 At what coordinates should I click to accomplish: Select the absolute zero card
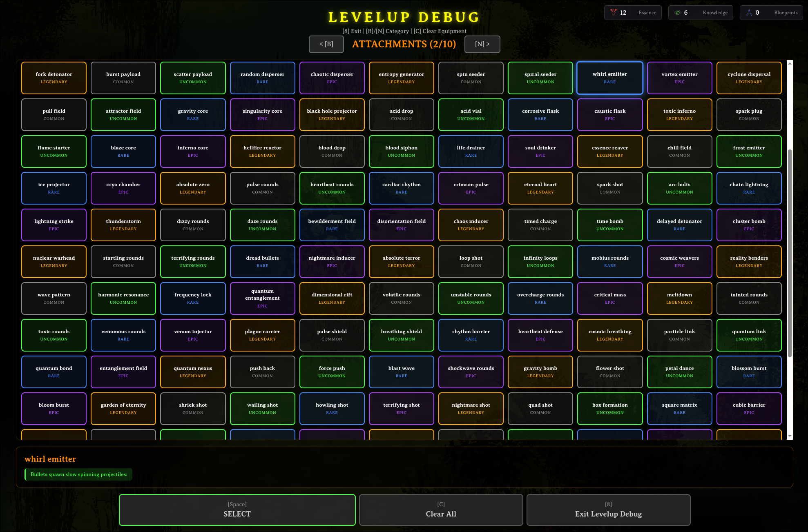click(193, 188)
